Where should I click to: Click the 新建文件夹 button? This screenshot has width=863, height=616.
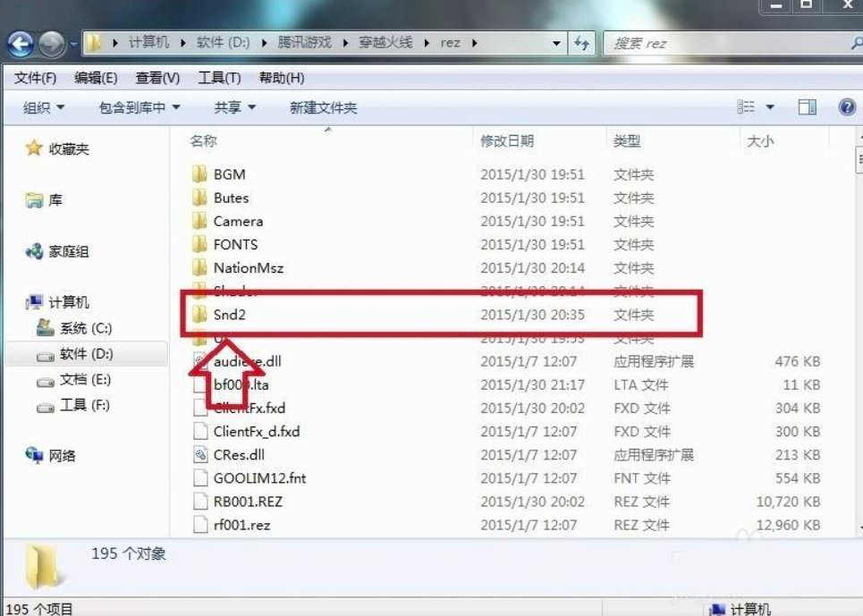[323, 108]
